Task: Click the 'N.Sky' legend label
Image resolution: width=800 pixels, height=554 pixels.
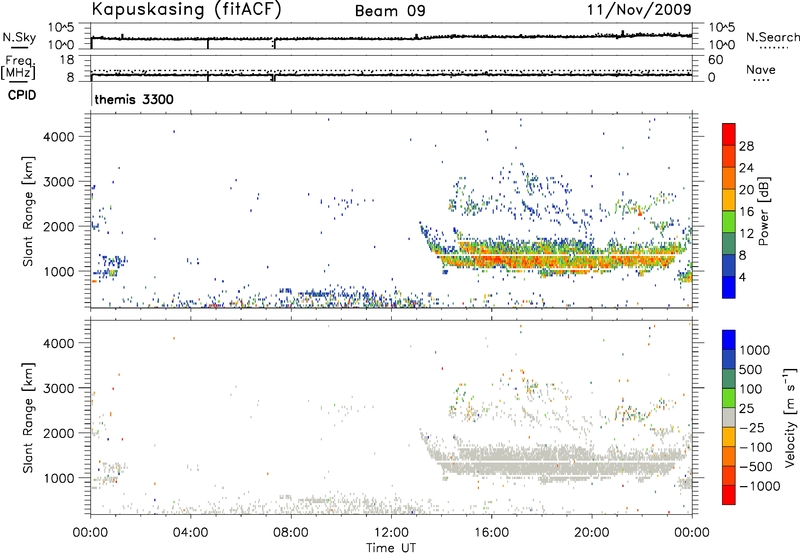Action: tap(19, 37)
